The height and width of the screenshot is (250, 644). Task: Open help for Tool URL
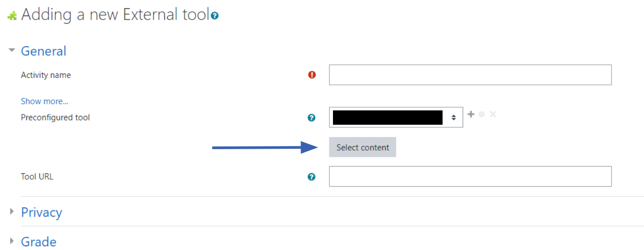(311, 177)
